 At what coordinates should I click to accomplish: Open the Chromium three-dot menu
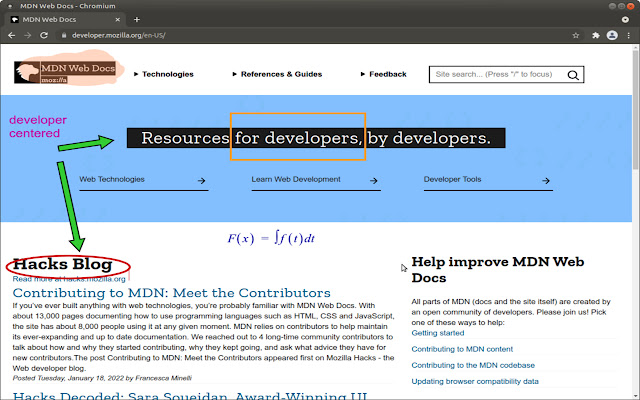[x=629, y=36]
